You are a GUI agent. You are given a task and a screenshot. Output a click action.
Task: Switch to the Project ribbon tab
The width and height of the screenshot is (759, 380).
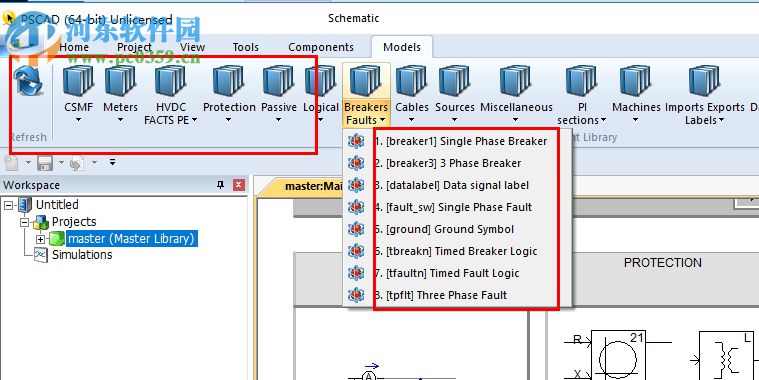tap(135, 47)
